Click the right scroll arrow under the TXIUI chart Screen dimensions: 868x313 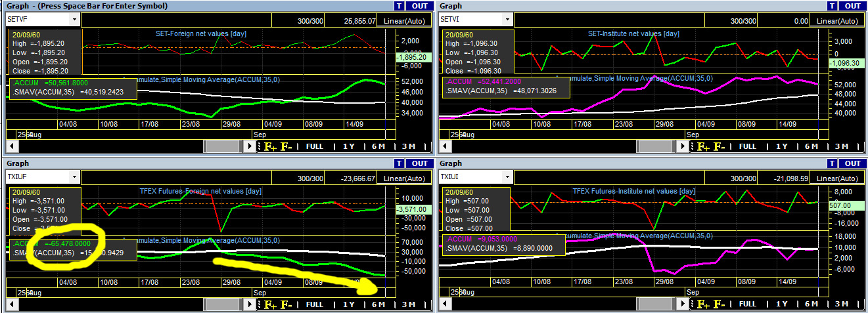(x=683, y=304)
